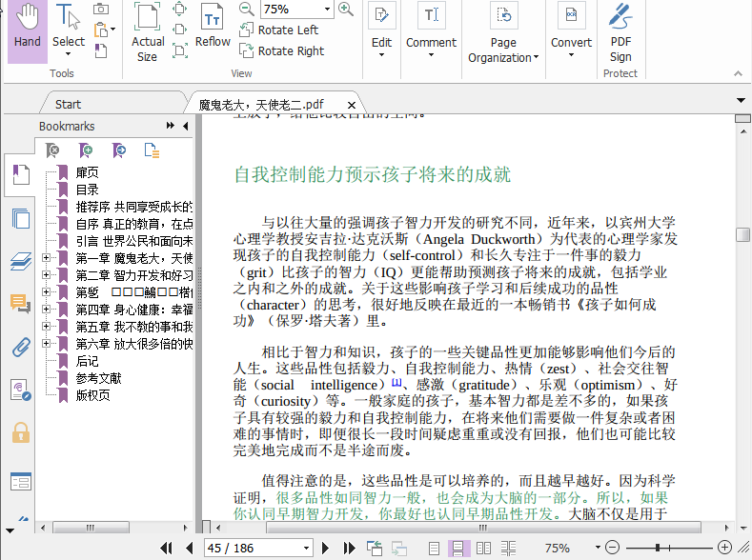This screenshot has width=752, height=560.
Task: Click the zoom out magnifier in ribbon
Action: (x=247, y=10)
